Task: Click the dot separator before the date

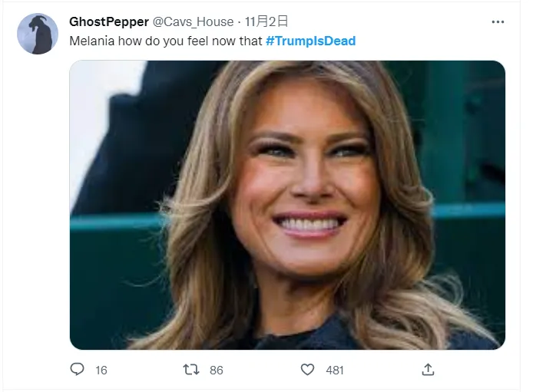Action: click(240, 21)
